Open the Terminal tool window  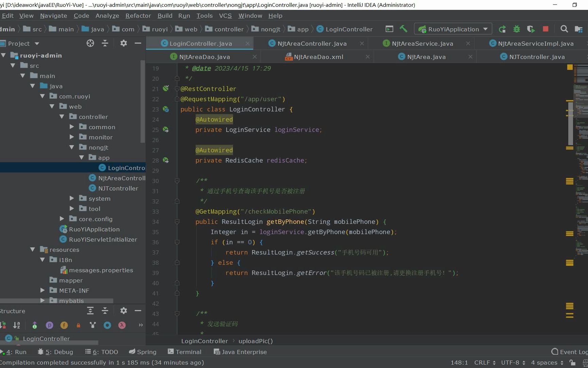tap(184, 352)
